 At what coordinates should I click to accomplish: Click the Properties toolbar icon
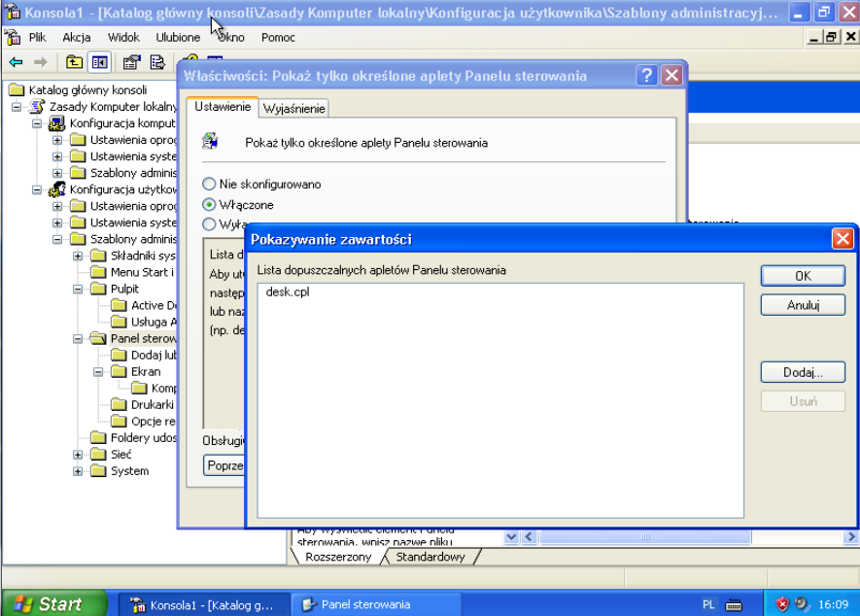131,62
